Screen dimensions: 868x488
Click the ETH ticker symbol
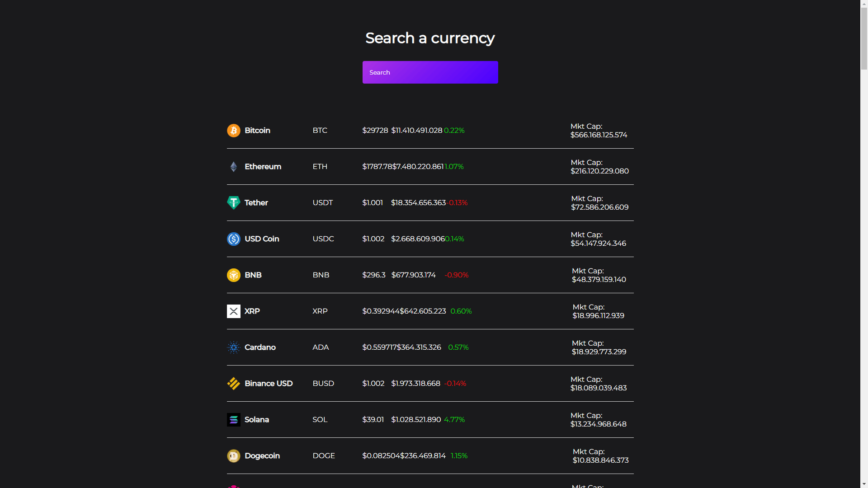(x=320, y=167)
